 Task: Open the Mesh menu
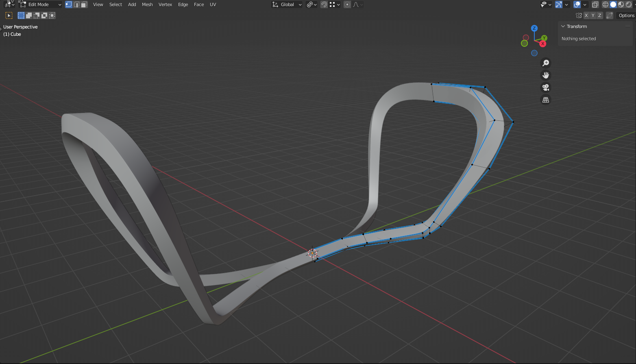(147, 4)
